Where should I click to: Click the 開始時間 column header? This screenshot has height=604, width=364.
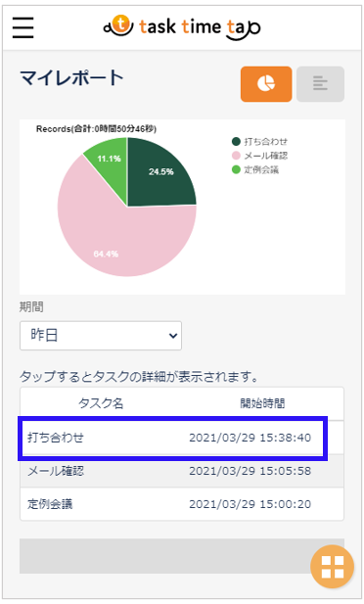click(262, 403)
